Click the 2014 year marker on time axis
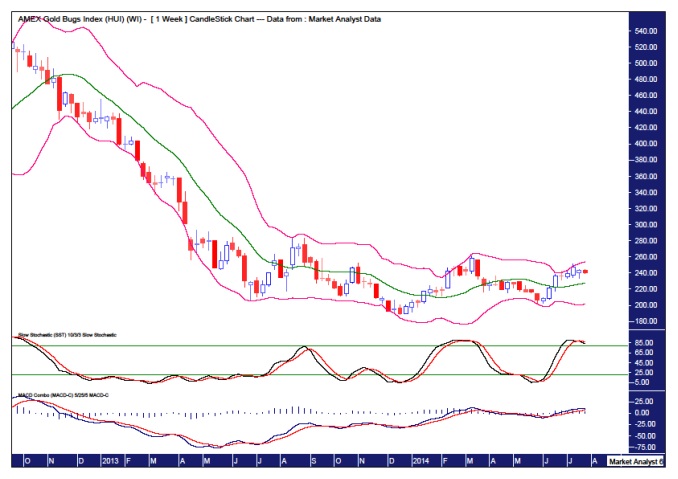This screenshot has width=678, height=479. point(421,461)
